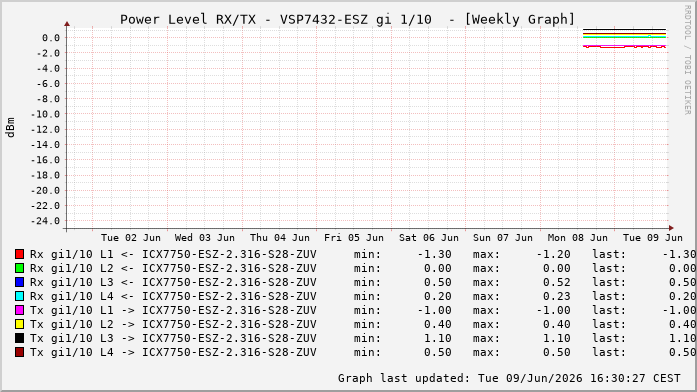Viewport: 697px width, 392px height.
Task: Click the Mon 08 Jun axis label
Action: tap(577, 238)
